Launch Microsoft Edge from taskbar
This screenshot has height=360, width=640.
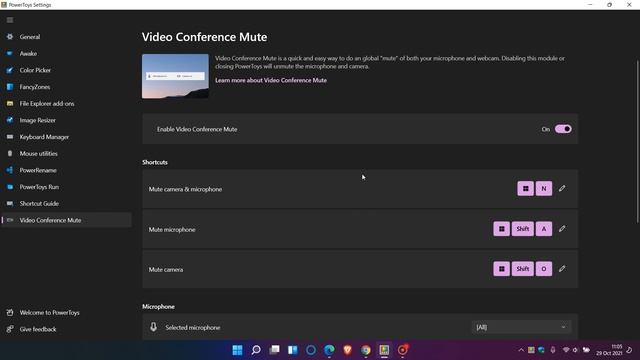pyautogui.click(x=329, y=350)
